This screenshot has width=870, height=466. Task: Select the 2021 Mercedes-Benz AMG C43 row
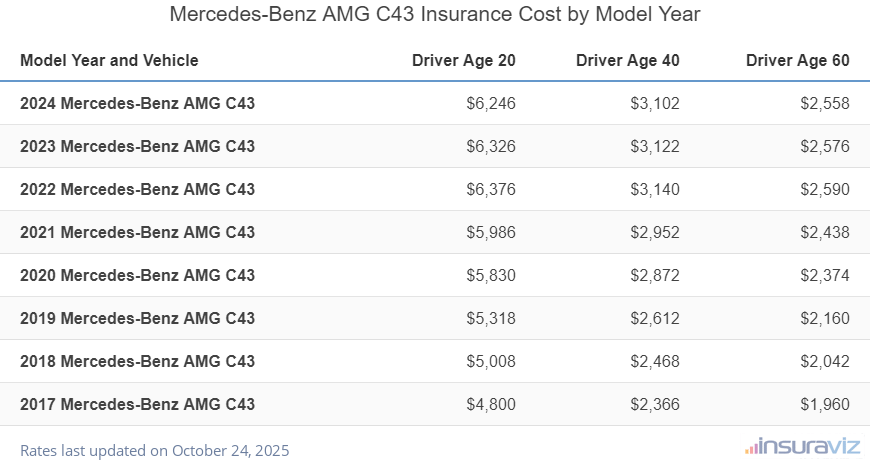137,232
